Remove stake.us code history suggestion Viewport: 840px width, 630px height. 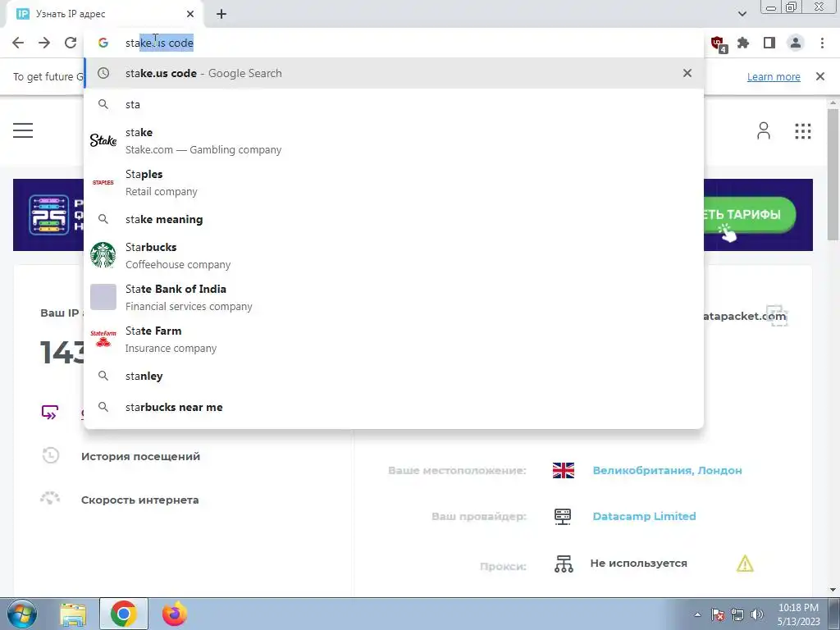[687, 73]
